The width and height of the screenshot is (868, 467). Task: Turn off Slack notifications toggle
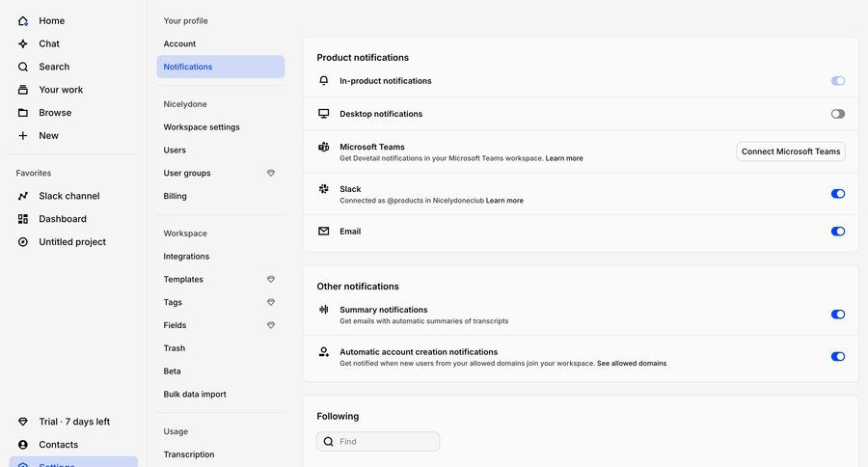837,194
